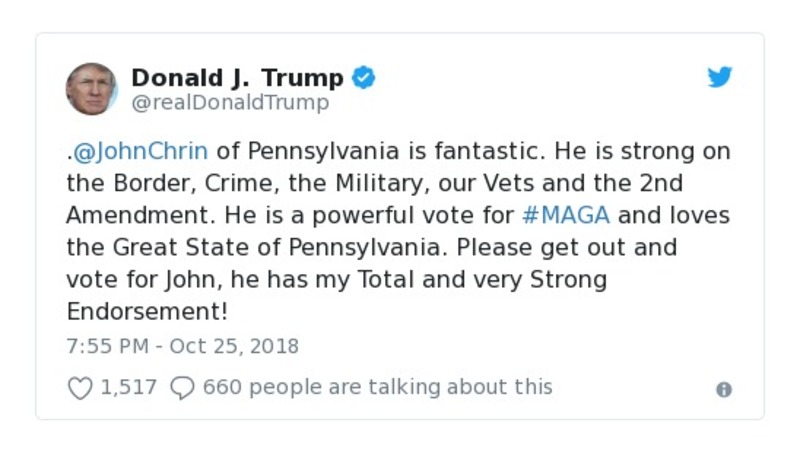Viewport: 800px width, 467px height.
Task: Visit the @realDonaldTrump handle link
Action: pos(230,102)
